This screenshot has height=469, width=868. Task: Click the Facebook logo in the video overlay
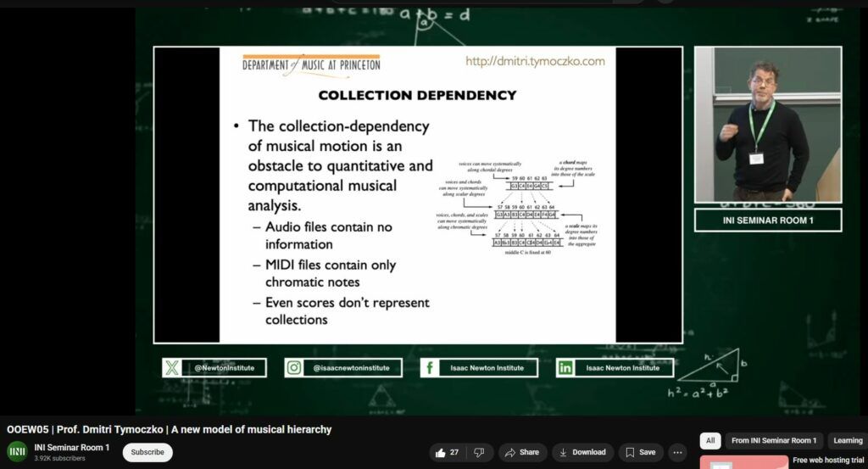(x=430, y=367)
